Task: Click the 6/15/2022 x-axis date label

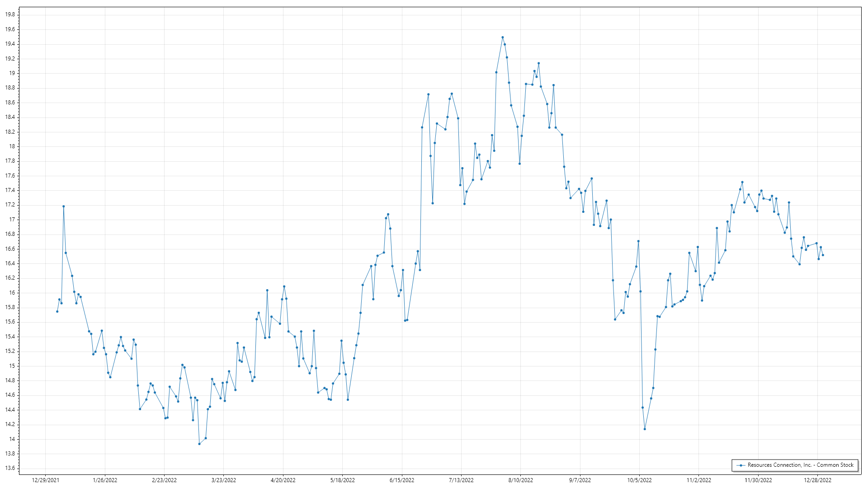Action: (x=401, y=480)
